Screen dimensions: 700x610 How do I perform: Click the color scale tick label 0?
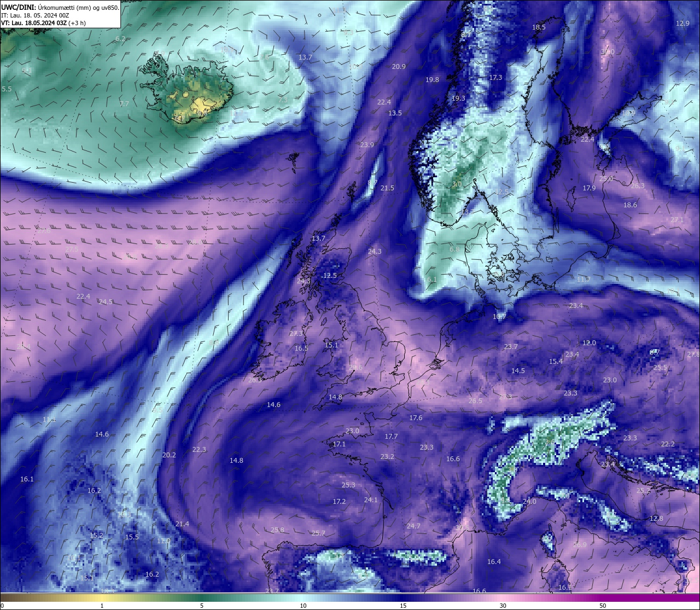coord(2,606)
